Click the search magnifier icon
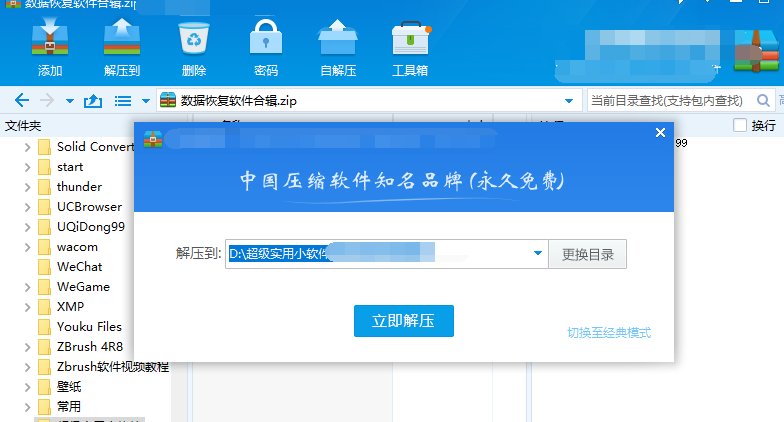The height and width of the screenshot is (422, 784). (x=763, y=100)
